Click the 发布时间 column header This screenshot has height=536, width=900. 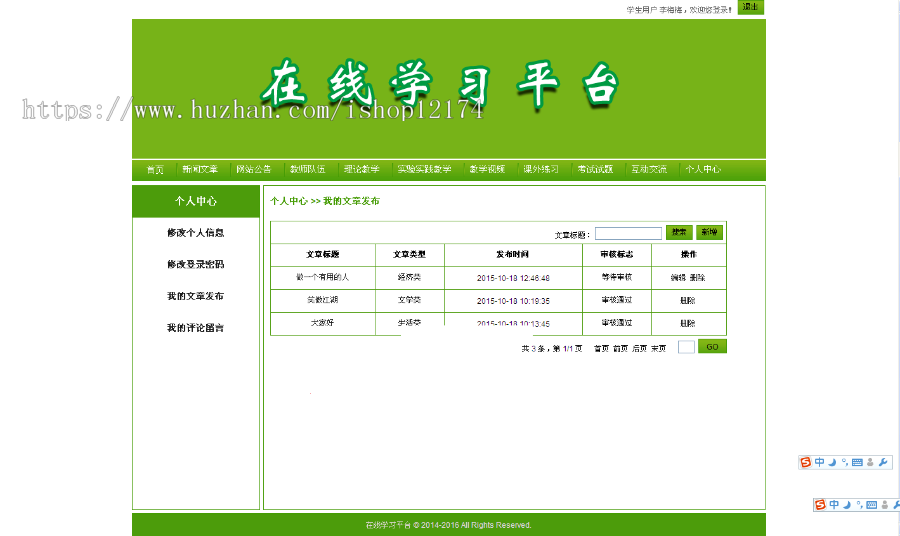pos(513,254)
